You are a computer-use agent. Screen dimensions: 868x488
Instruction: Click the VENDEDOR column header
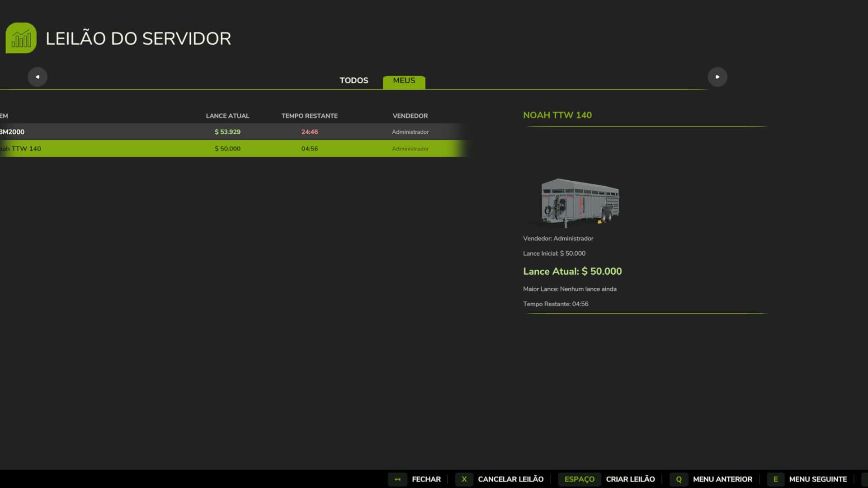(x=410, y=116)
